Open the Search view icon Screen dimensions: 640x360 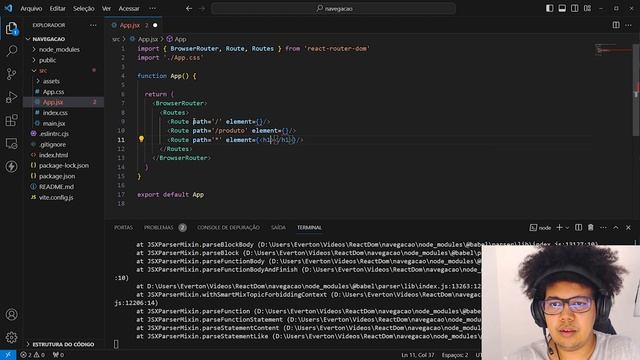(11, 51)
